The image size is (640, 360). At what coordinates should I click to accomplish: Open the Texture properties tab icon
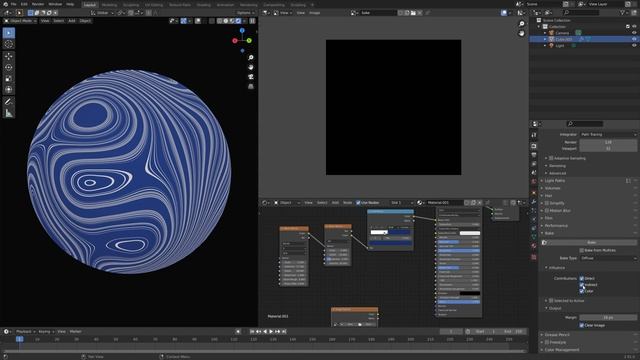pyautogui.click(x=534, y=257)
